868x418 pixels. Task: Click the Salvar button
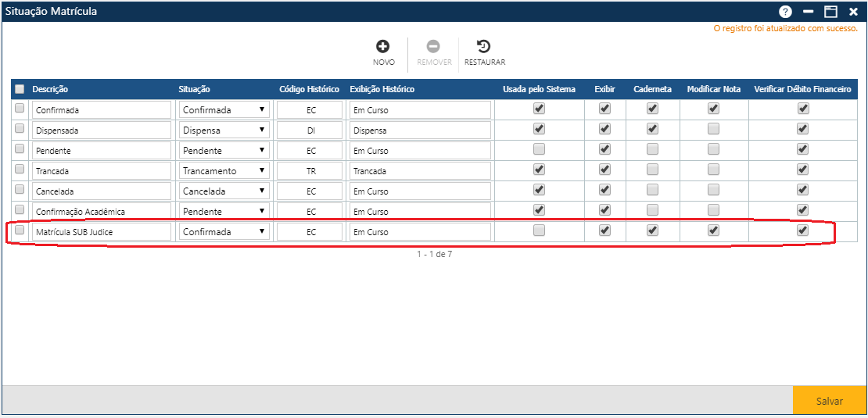click(x=829, y=401)
